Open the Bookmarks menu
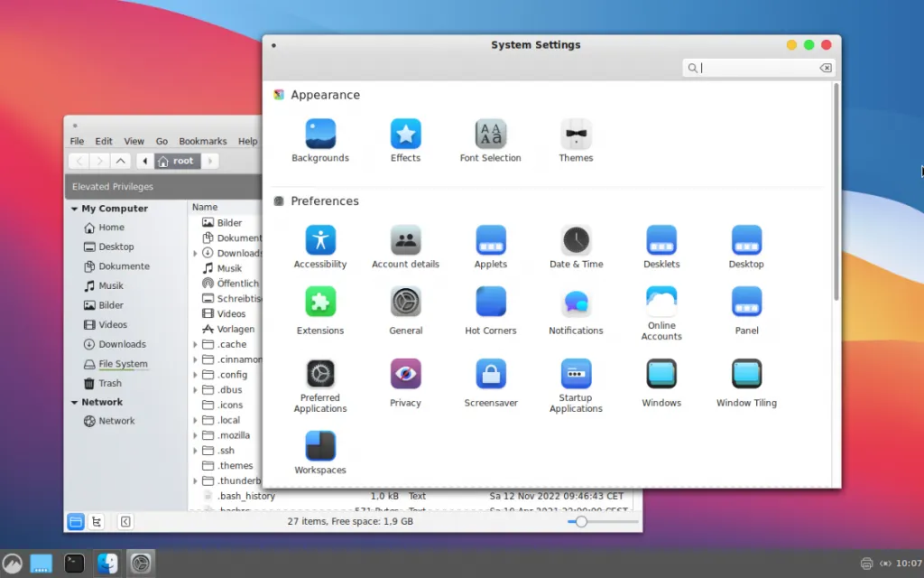 tap(202, 141)
